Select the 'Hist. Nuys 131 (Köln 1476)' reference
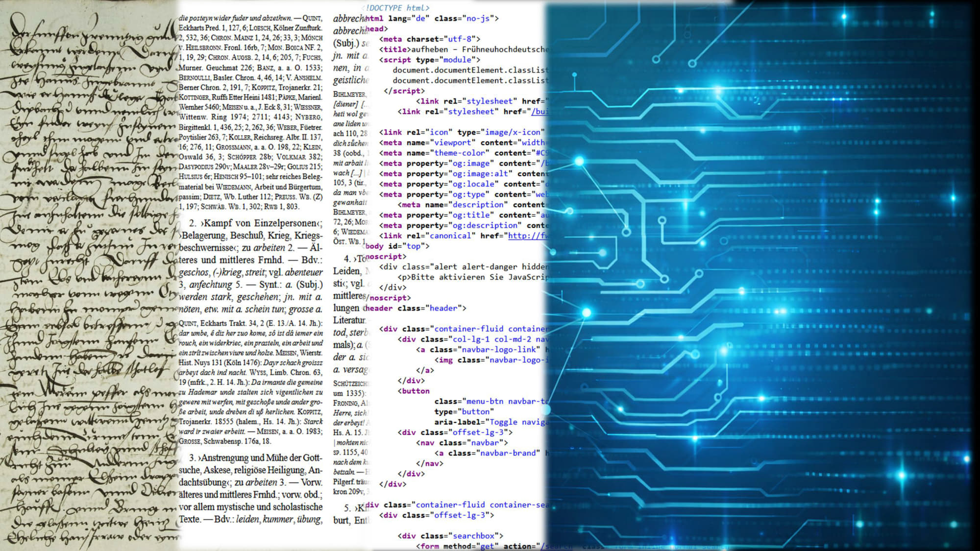980x551 pixels. coord(220,363)
